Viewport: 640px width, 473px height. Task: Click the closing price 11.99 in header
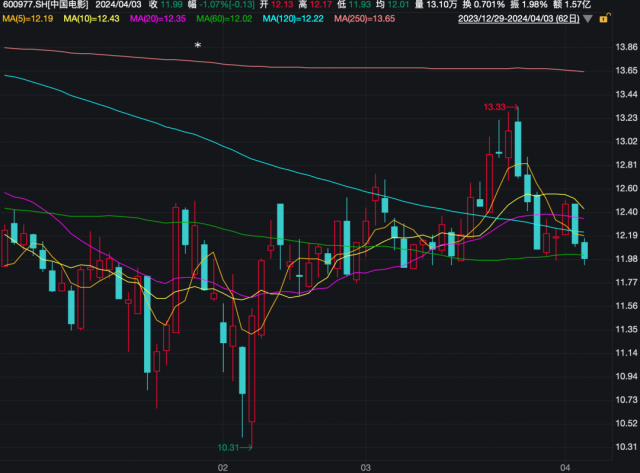point(171,5)
